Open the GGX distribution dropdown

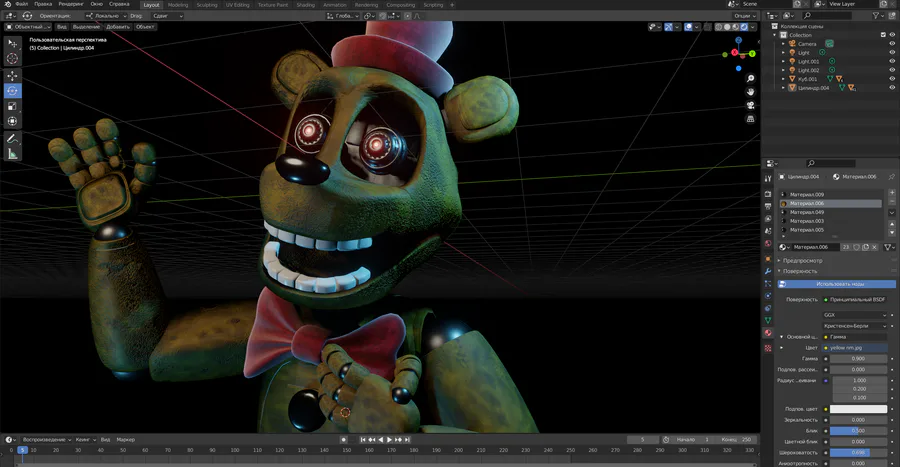(x=855, y=315)
